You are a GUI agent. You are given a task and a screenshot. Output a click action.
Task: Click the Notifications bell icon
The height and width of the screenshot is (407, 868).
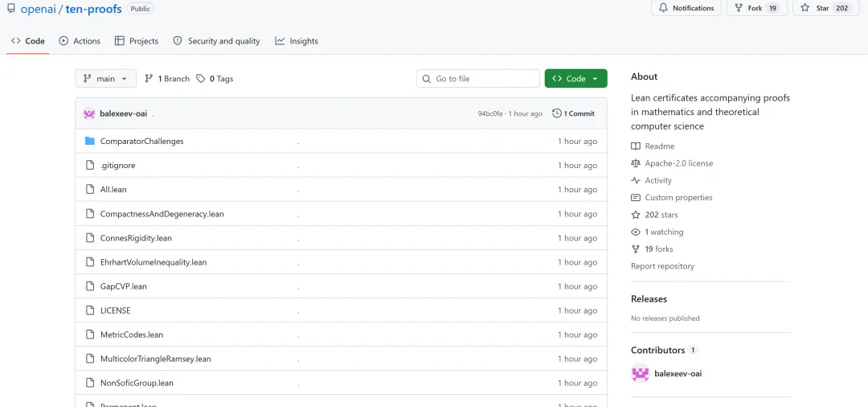click(663, 8)
